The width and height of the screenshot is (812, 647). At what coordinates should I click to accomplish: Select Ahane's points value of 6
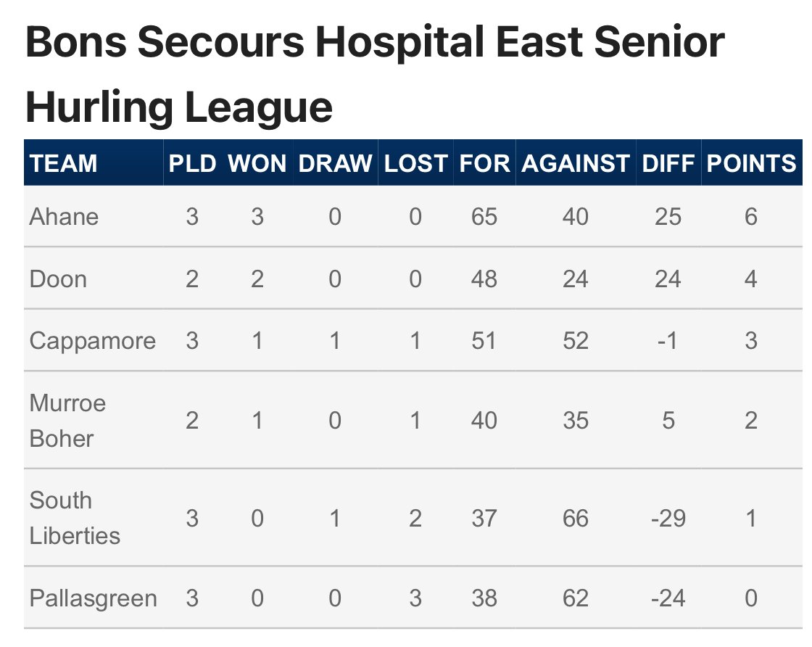pos(751,217)
